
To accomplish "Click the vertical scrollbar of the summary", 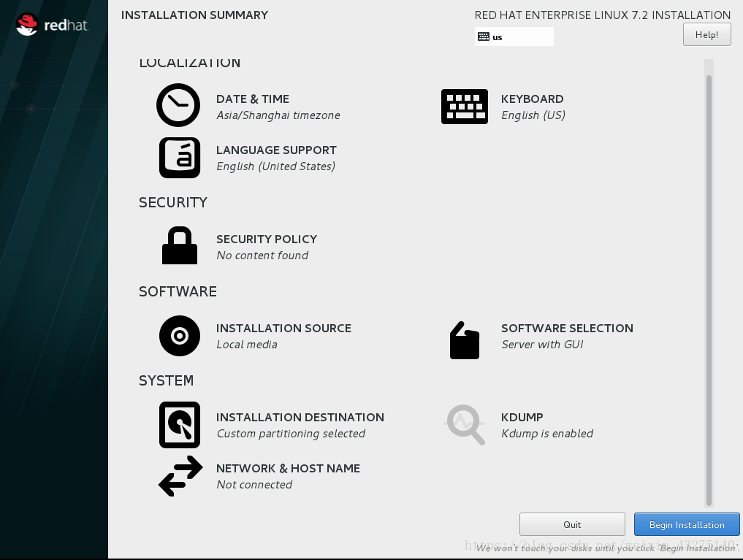I will tap(709, 290).
